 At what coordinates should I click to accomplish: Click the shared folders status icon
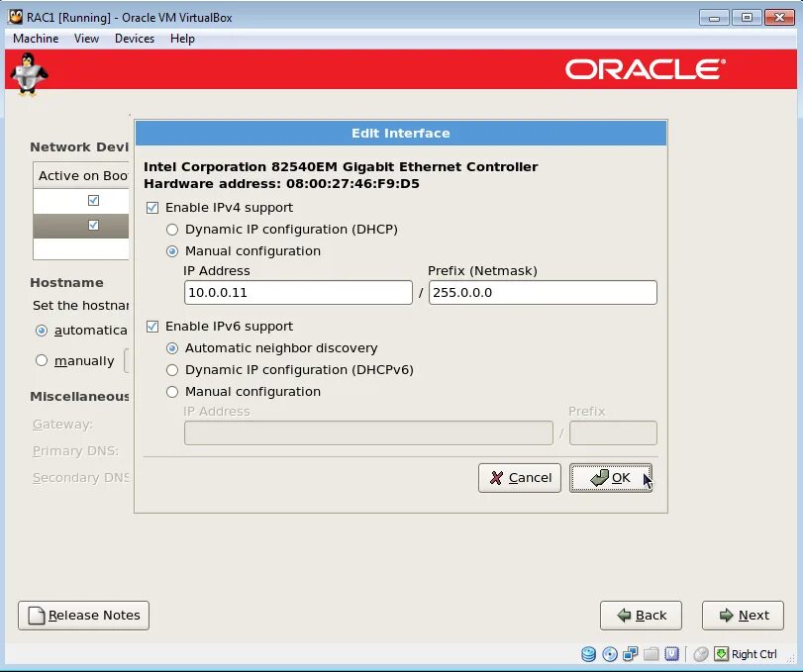click(651, 653)
